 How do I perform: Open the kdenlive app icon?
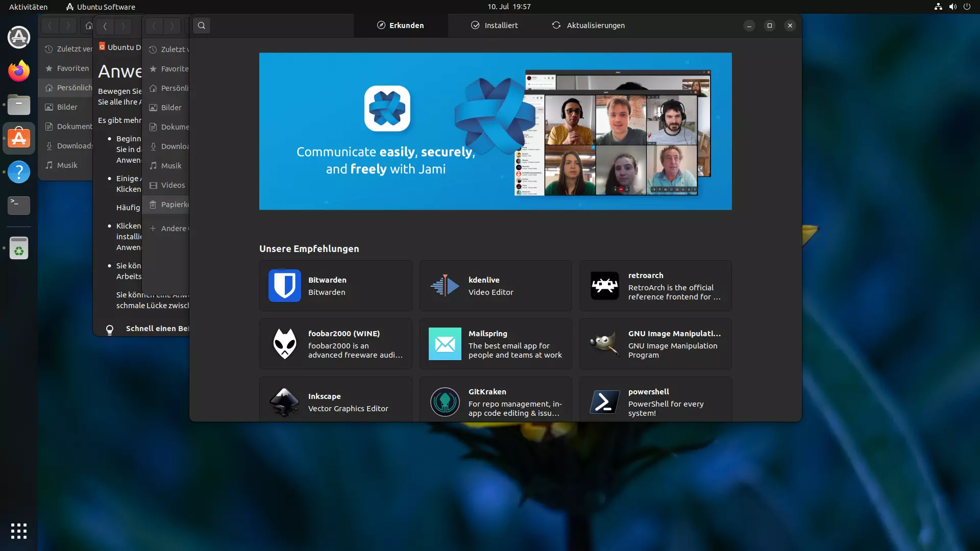point(445,286)
